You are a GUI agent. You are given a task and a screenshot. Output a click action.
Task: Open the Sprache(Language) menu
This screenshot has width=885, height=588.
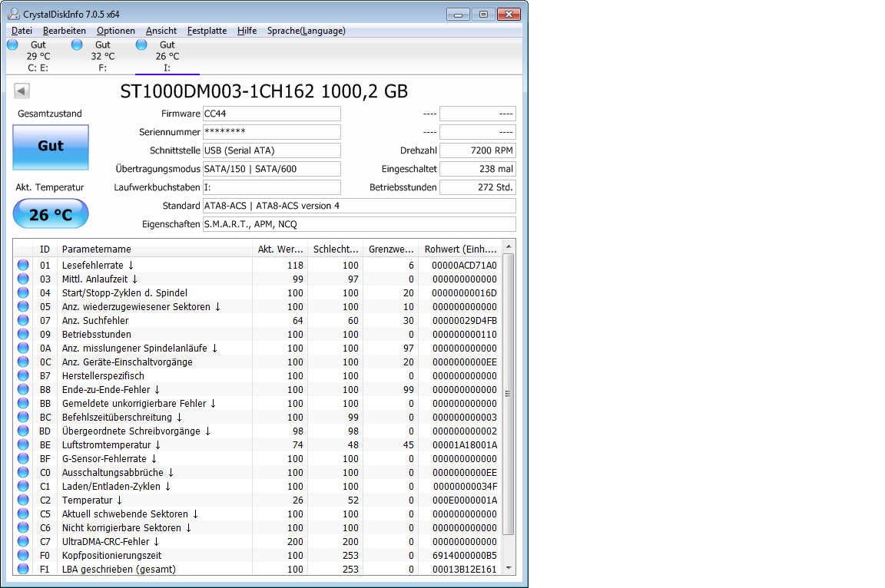pyautogui.click(x=306, y=31)
